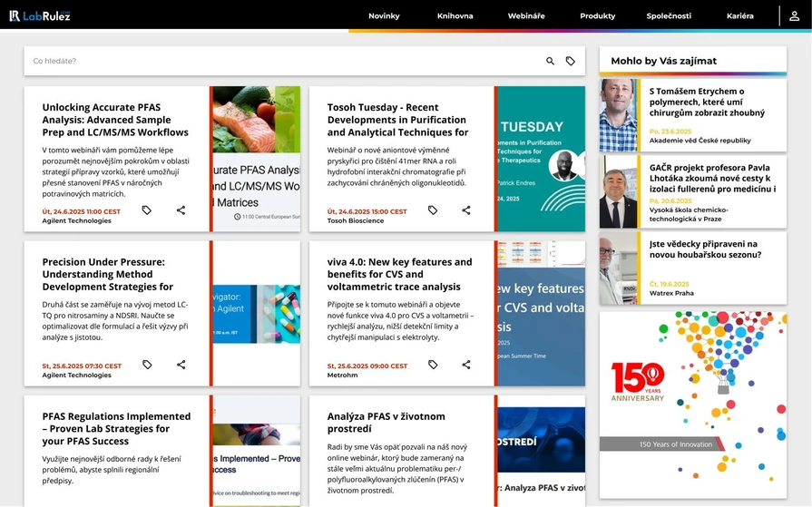This screenshot has width=812, height=507.
Task: Open the Společnosti menu item
Action: pos(669,16)
